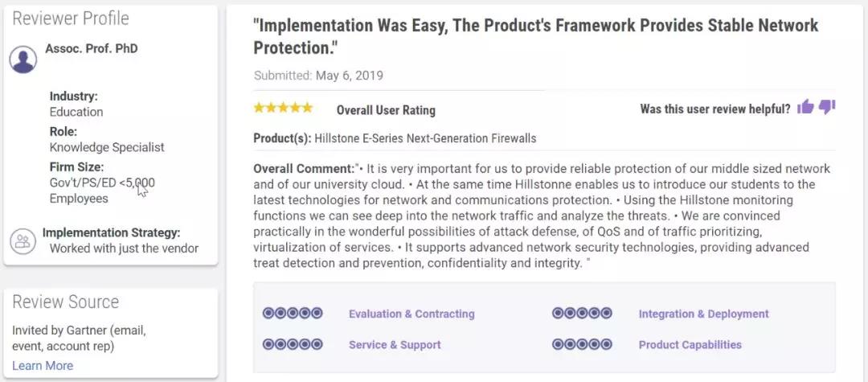The image size is (868, 382).
Task: Click the thumbs up helpful icon
Action: click(805, 107)
